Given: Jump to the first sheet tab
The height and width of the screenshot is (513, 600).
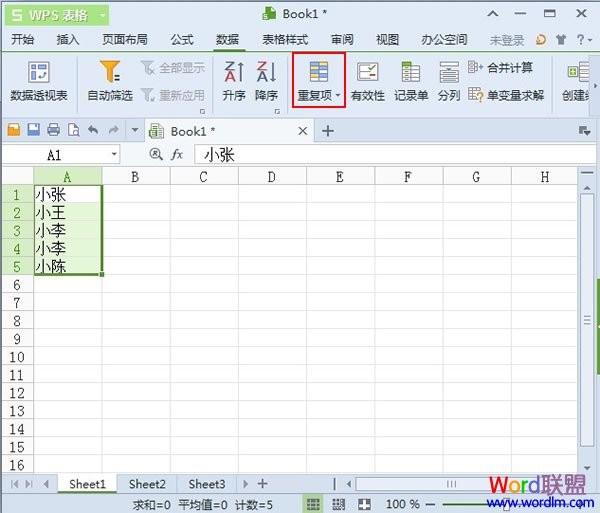Looking at the screenshot, I should [x=15, y=484].
